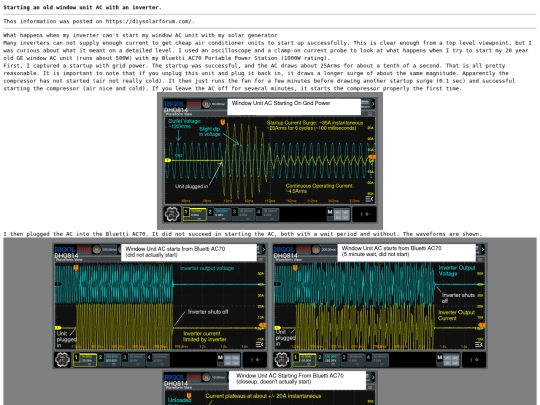Click the red STOP indicator in the Grid Power scope image

point(194,104)
